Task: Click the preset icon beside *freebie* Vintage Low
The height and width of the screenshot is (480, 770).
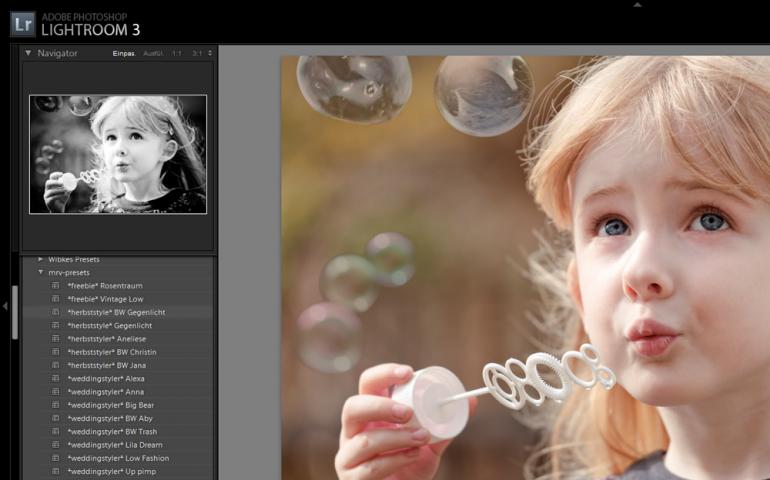Action: click(x=55, y=299)
